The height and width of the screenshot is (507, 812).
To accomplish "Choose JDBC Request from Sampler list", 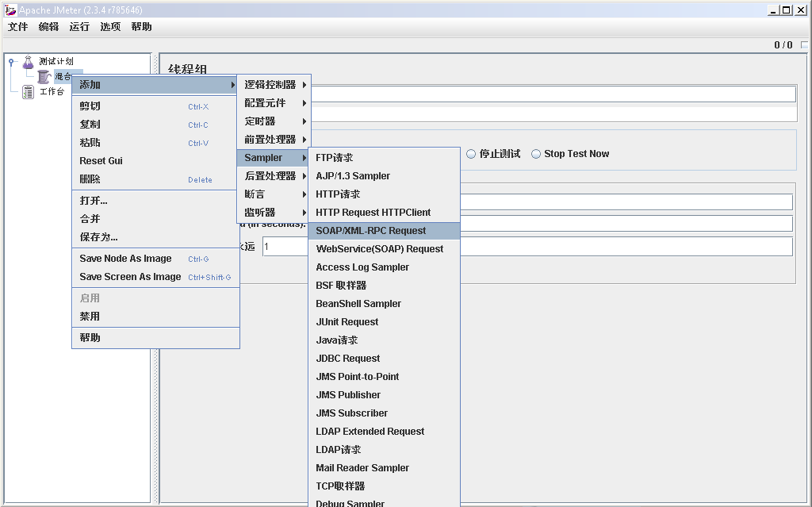I will click(x=348, y=359).
